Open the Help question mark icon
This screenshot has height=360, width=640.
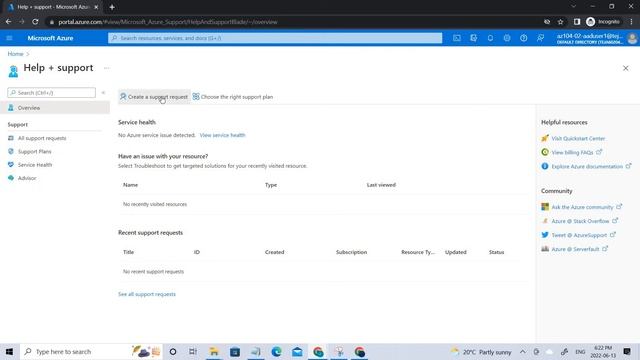click(524, 38)
